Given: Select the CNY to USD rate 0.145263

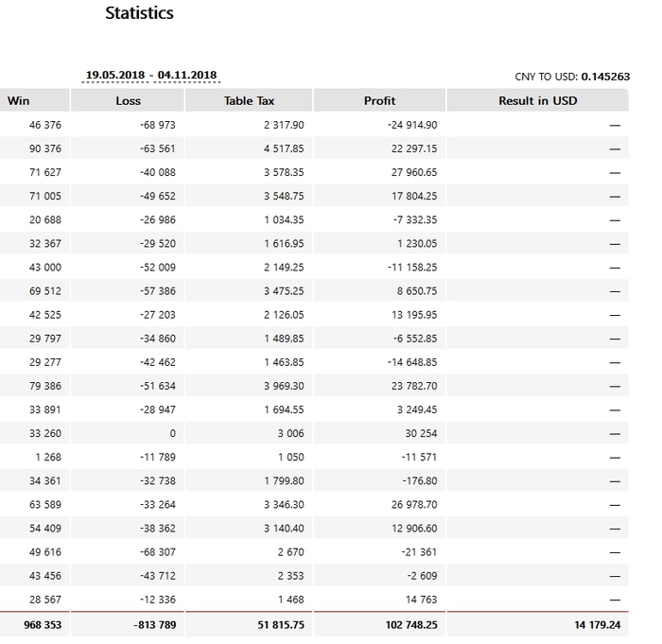Looking at the screenshot, I should point(605,76).
